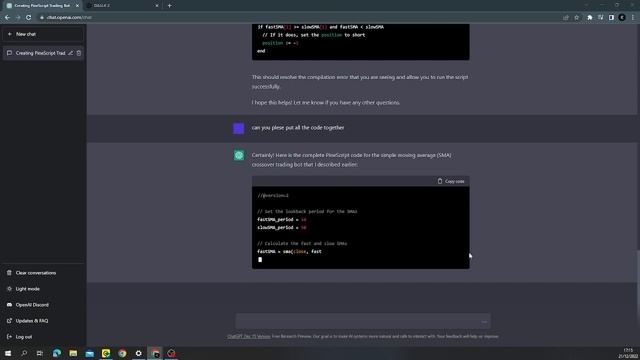Open the Creating PineScript Trad conversation
Viewport: 640px width, 360px height.
point(40,53)
